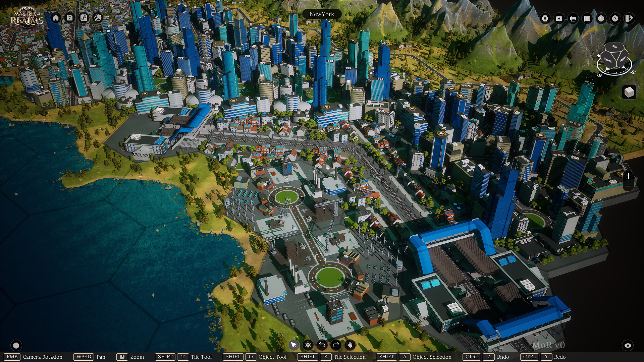The width and height of the screenshot is (644, 362).
Task: Select the cursor selection tool
Action: click(x=294, y=345)
